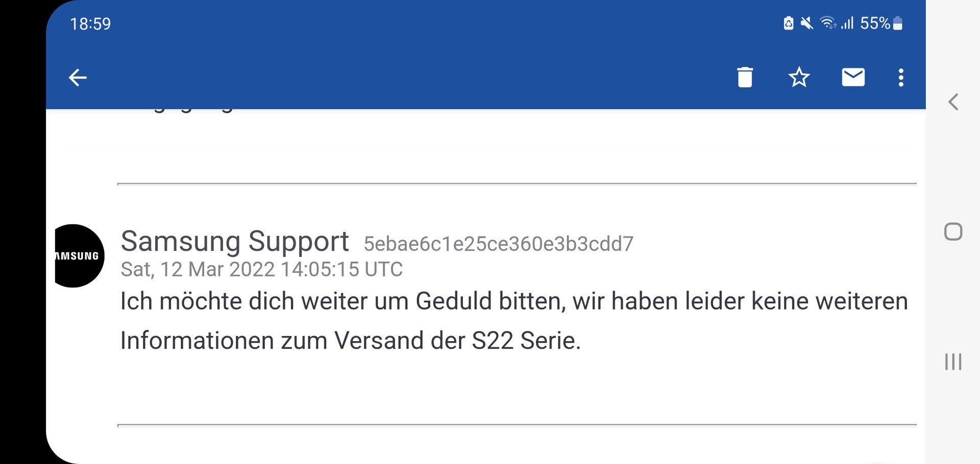The width and height of the screenshot is (980, 464).
Task: Tap the muted sound status icon
Action: click(807, 23)
